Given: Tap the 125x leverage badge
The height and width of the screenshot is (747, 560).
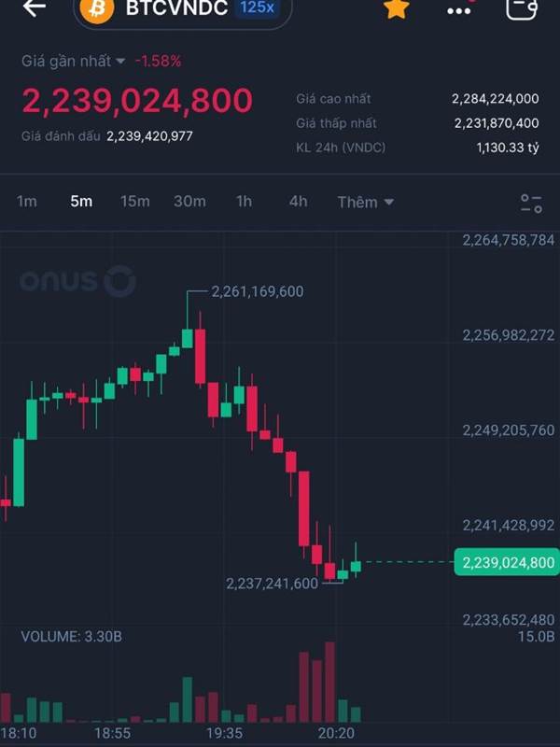Looking at the screenshot, I should pos(256,7).
